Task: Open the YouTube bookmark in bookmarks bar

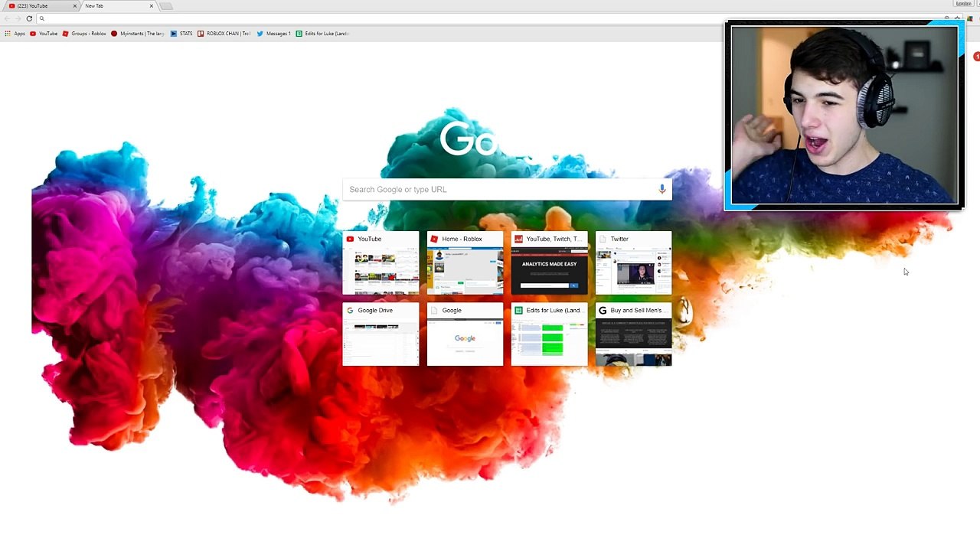Action: (44, 34)
